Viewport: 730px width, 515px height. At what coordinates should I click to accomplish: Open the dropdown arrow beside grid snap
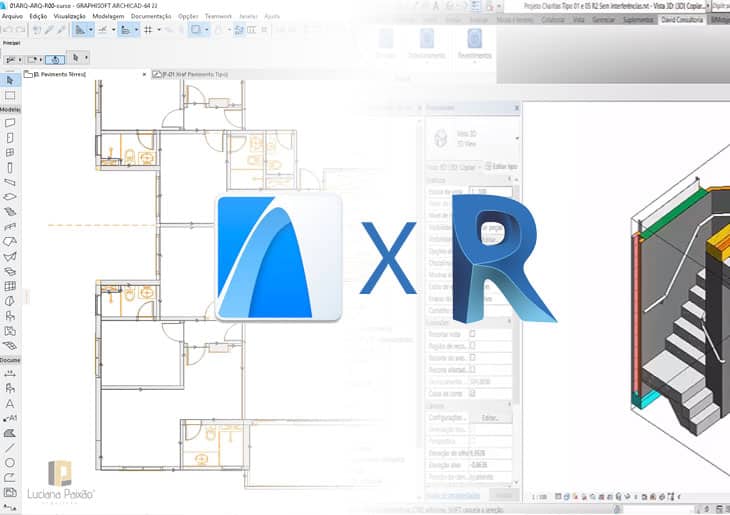click(x=160, y=30)
